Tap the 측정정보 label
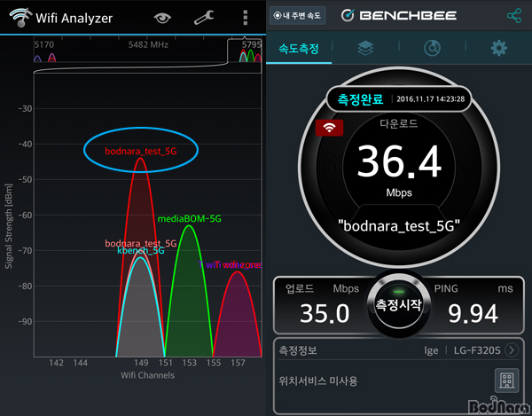The height and width of the screenshot is (416, 532). tap(298, 349)
